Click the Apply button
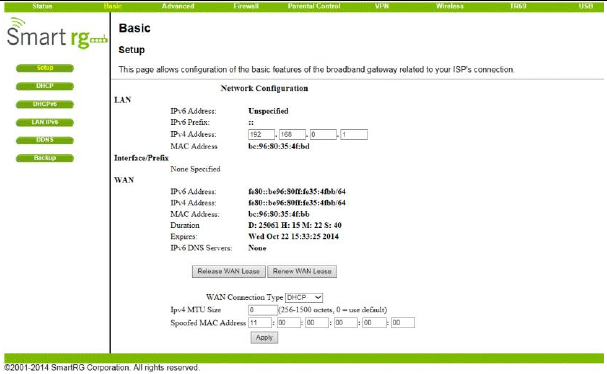The image size is (607, 374). (264, 338)
